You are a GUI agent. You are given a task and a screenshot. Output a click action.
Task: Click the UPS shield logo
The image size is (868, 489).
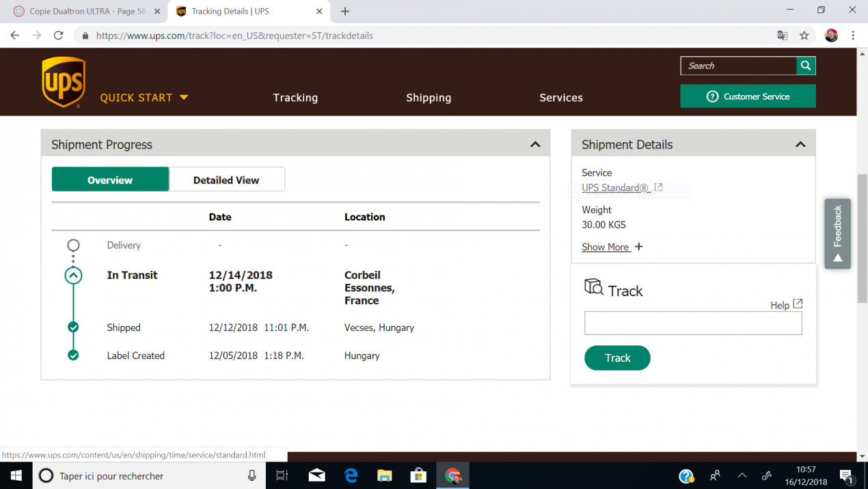tap(64, 82)
